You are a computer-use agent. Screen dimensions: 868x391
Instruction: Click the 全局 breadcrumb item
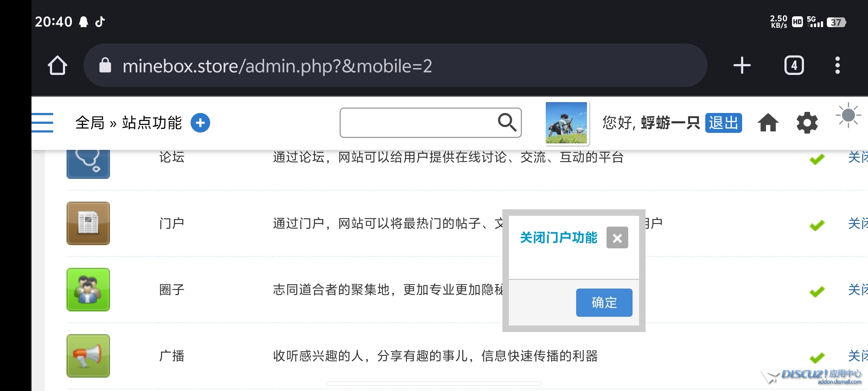point(90,123)
